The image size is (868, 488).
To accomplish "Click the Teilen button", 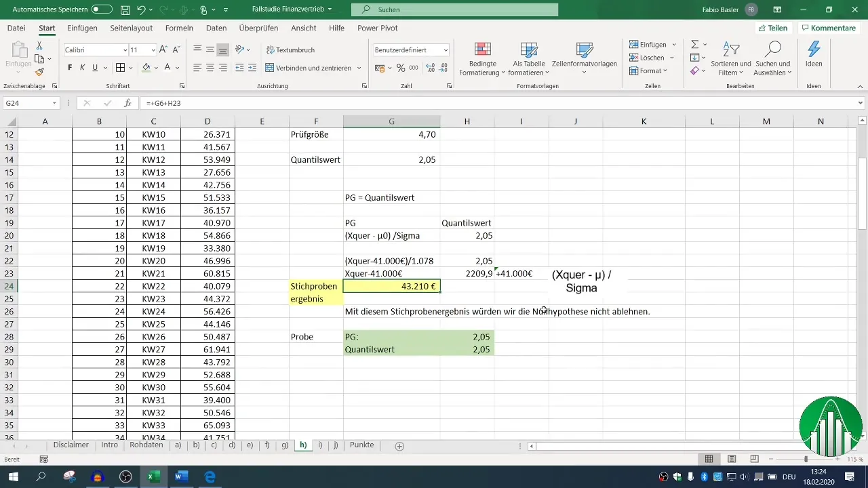I will 772,28.
